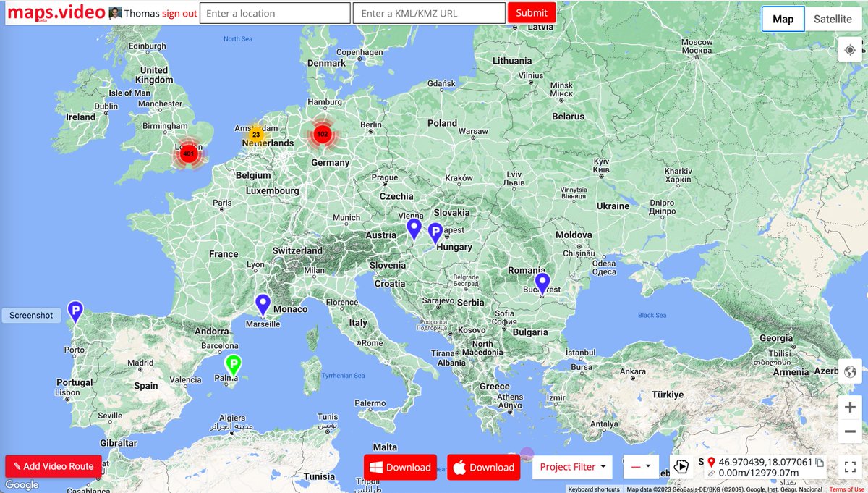Click the video play route icon
The width and height of the screenshot is (868, 493).
pyautogui.click(x=681, y=467)
